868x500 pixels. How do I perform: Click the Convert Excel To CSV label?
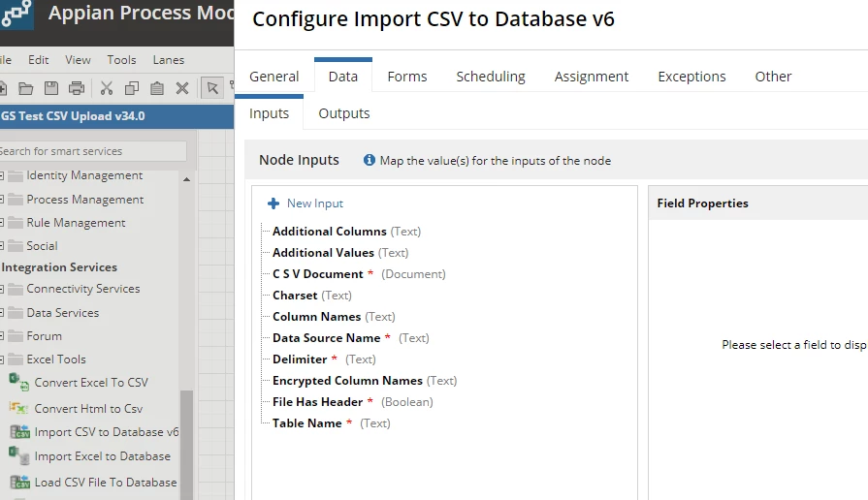[91, 382]
